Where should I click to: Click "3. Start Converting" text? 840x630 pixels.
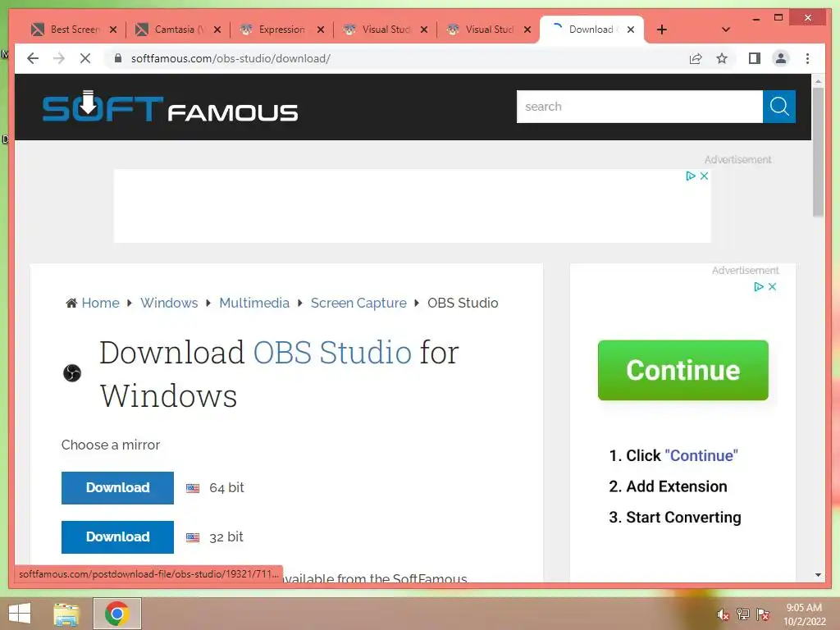(x=675, y=518)
